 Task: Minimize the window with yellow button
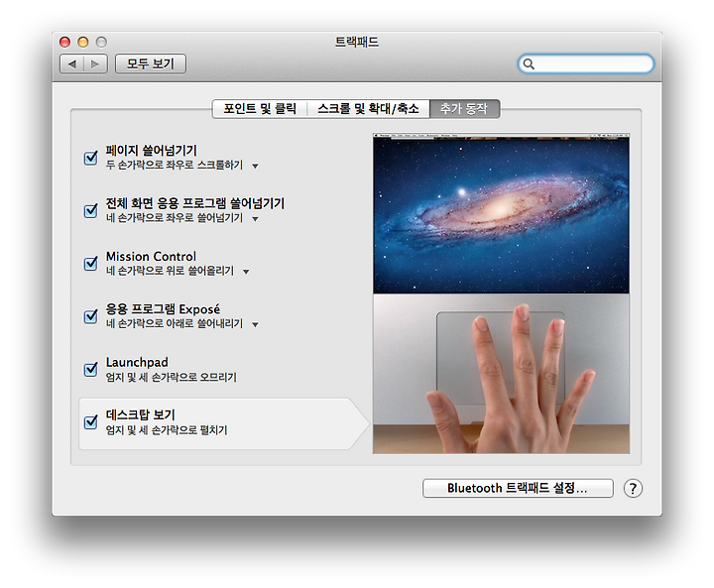[x=83, y=43]
